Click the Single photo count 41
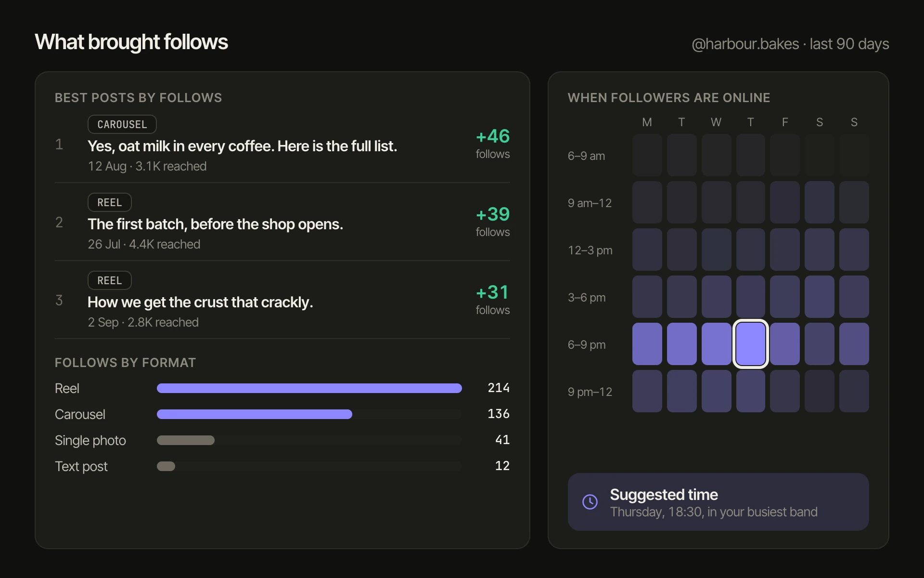Image resolution: width=924 pixels, height=578 pixels. tap(502, 440)
